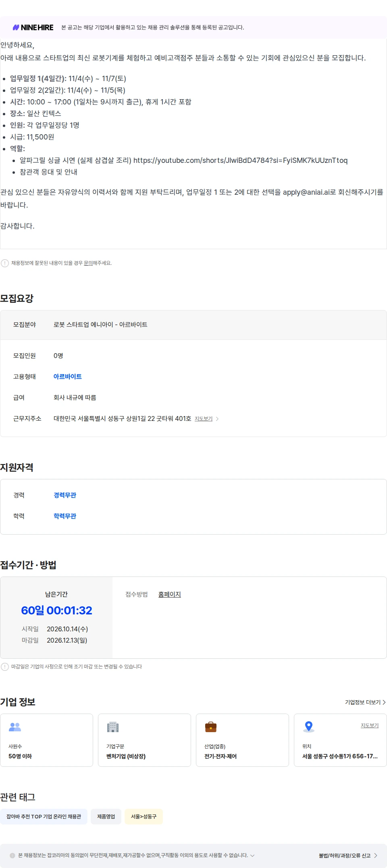
Task: Open 지도보기 next to work address
Action: coord(204,419)
